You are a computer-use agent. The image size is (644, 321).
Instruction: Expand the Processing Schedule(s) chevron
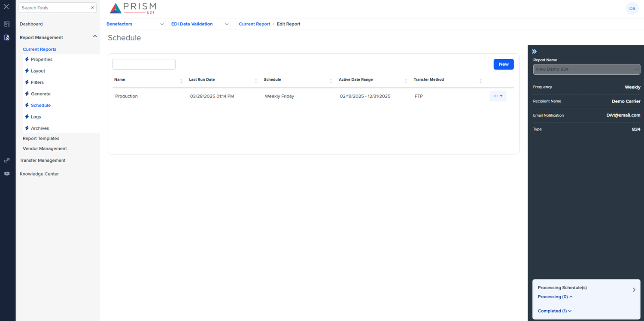pos(634,290)
